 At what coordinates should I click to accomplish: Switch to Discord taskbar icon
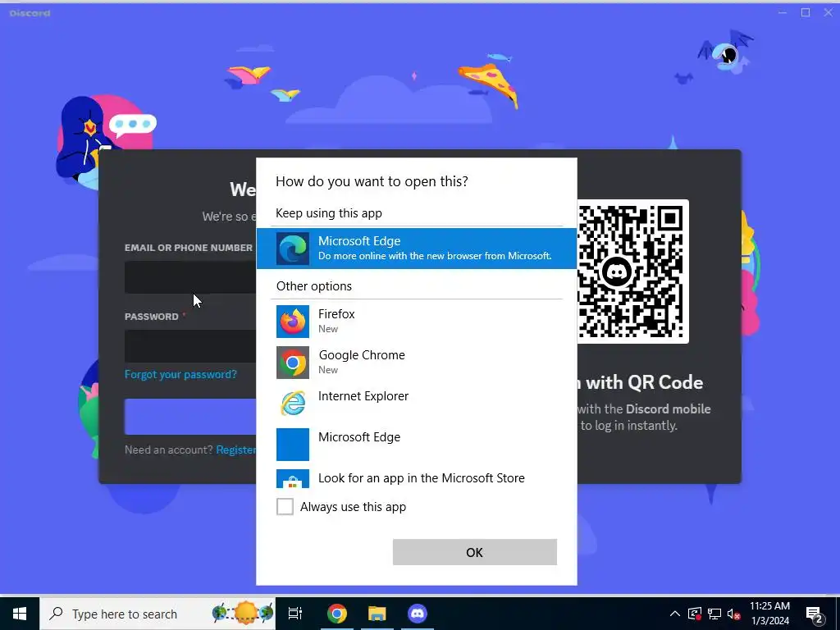click(x=418, y=614)
